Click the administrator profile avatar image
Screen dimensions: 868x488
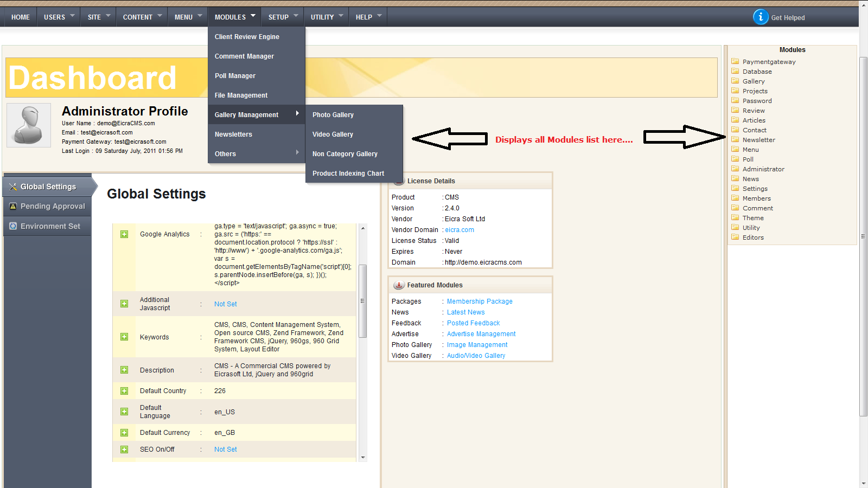[x=29, y=125]
